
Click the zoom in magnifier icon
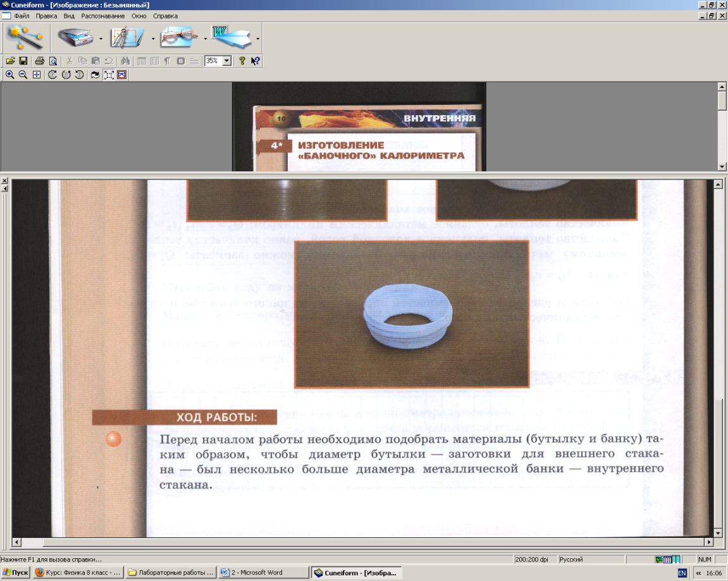9,75
